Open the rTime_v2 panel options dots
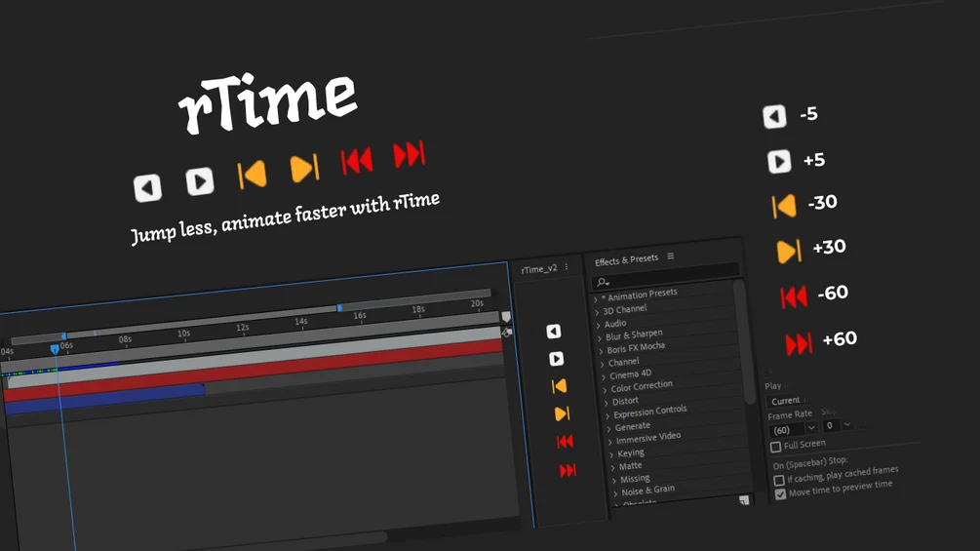 pyautogui.click(x=567, y=267)
